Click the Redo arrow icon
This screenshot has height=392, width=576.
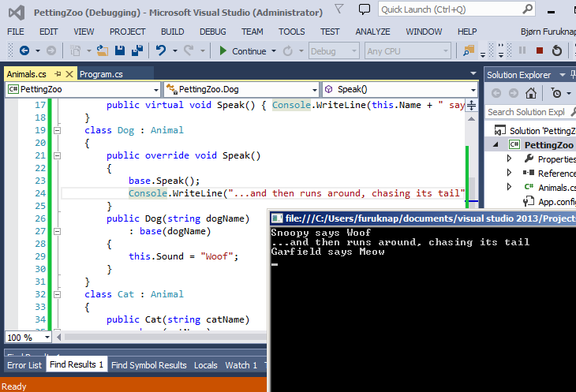click(x=189, y=50)
